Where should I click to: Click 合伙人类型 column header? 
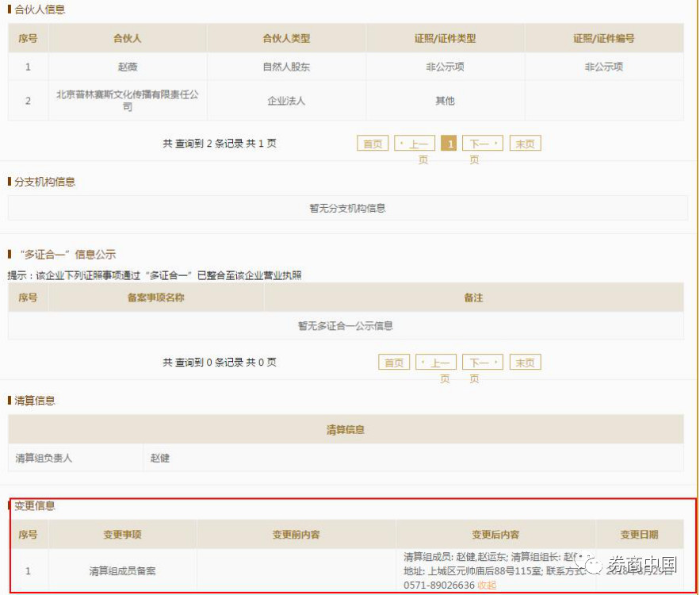click(286, 38)
